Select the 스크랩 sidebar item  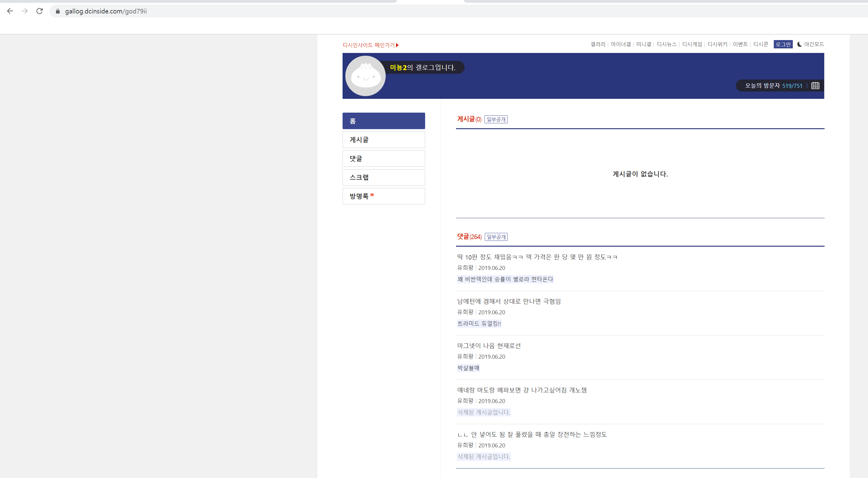pos(384,177)
